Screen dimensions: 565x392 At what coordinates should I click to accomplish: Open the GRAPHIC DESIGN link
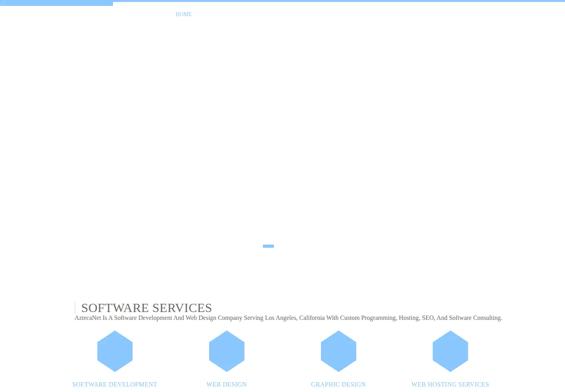pos(338,385)
